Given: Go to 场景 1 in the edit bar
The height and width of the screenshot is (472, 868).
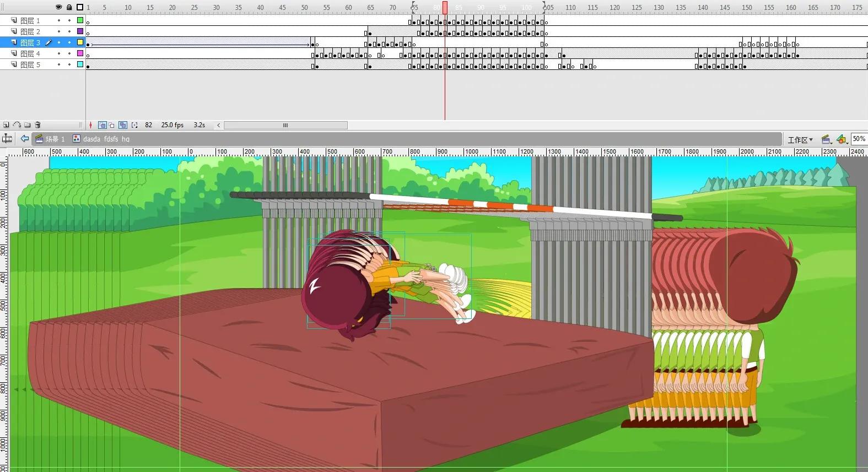Looking at the screenshot, I should [55, 139].
